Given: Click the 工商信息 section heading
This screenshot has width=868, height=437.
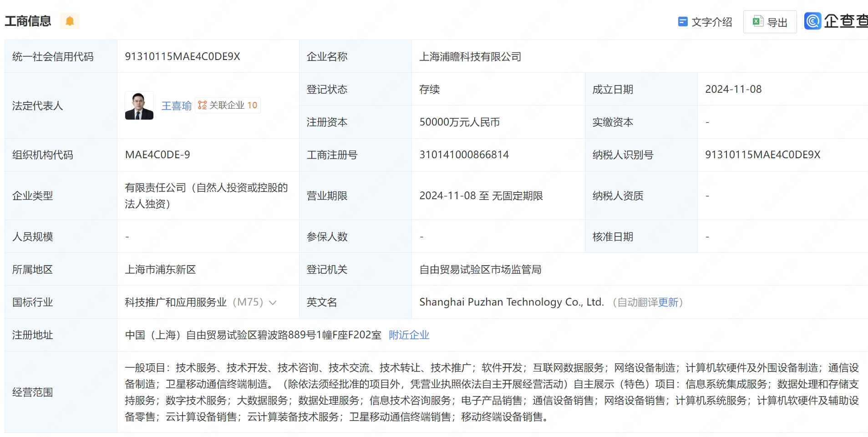Looking at the screenshot, I should coord(28,21).
